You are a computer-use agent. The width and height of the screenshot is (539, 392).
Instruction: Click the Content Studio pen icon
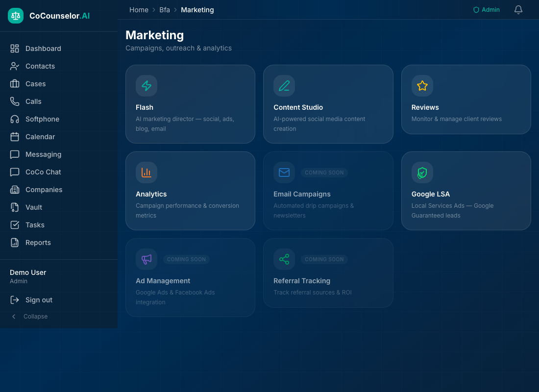(284, 86)
